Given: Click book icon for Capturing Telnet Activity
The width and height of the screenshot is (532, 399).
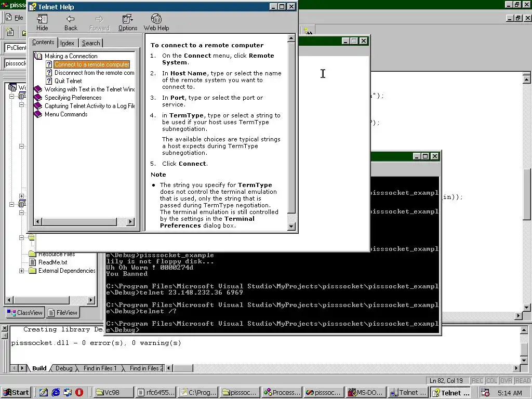Looking at the screenshot, I should point(38,106).
